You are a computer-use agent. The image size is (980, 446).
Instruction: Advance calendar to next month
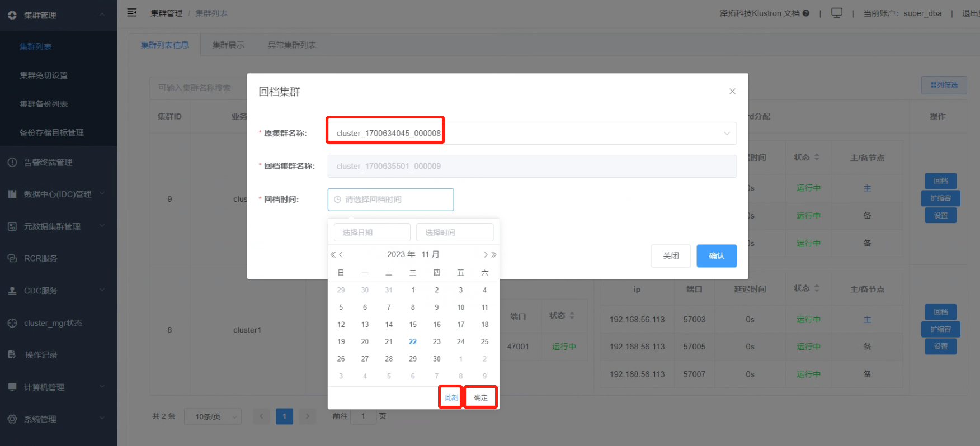pyautogui.click(x=486, y=255)
